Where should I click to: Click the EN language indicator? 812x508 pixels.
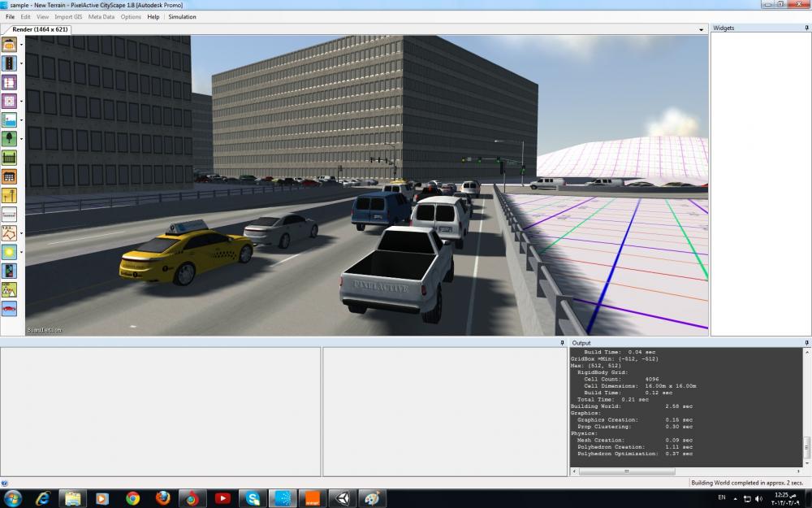tap(721, 497)
